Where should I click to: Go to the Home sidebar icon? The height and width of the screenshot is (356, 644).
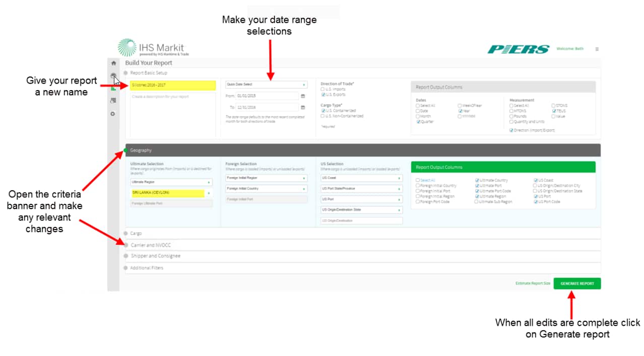(113, 63)
